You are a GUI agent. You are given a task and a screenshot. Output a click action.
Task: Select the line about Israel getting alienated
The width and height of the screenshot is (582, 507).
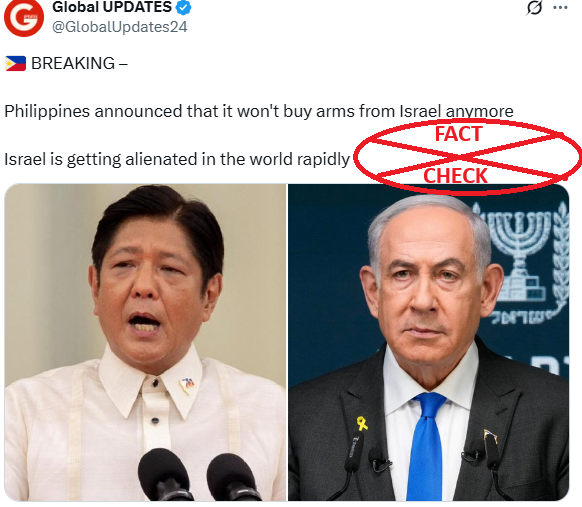pyautogui.click(x=177, y=160)
